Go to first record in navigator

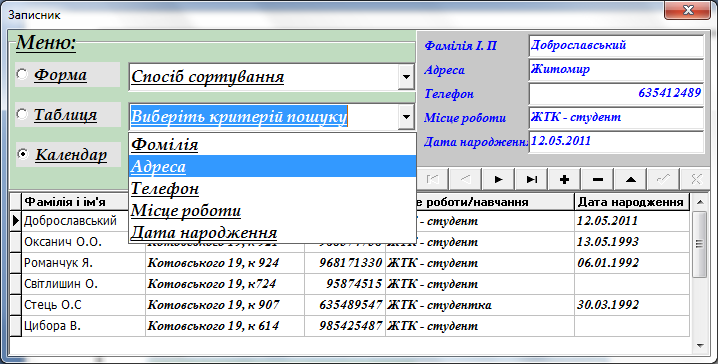[432, 179]
